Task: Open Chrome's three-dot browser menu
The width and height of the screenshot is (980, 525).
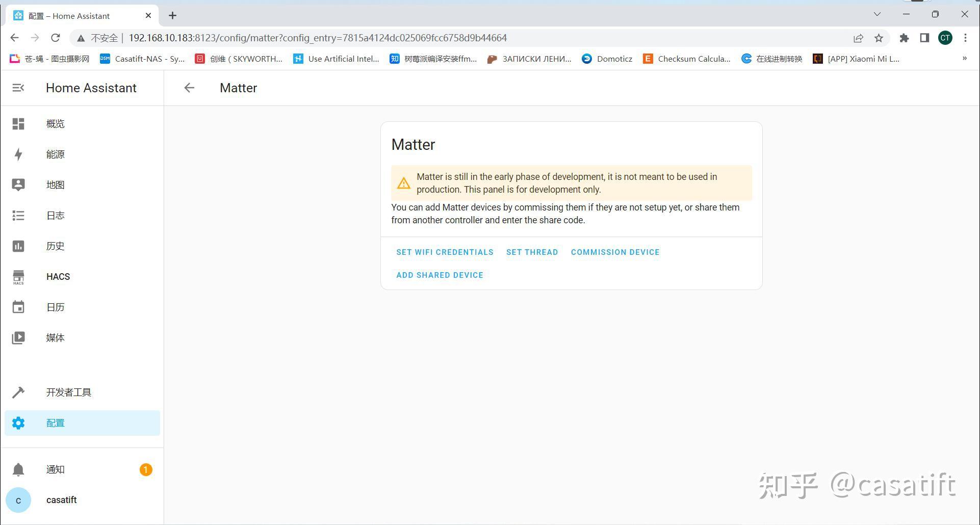Action: click(965, 38)
